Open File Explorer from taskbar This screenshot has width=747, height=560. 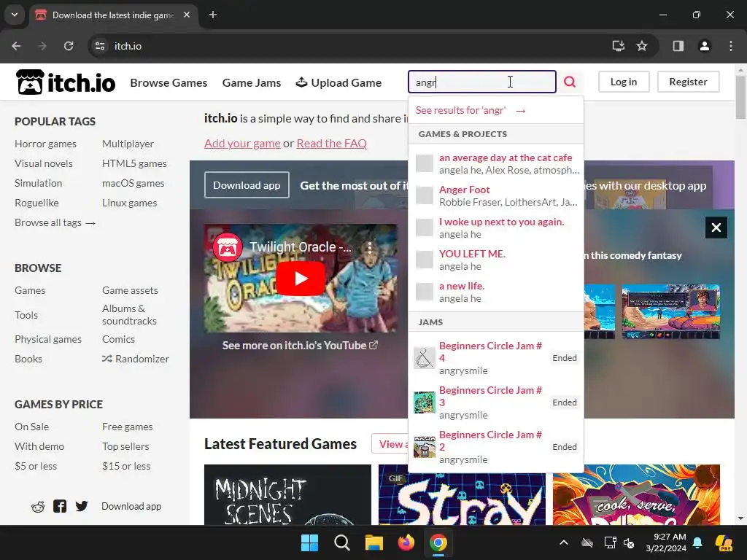[x=374, y=542]
